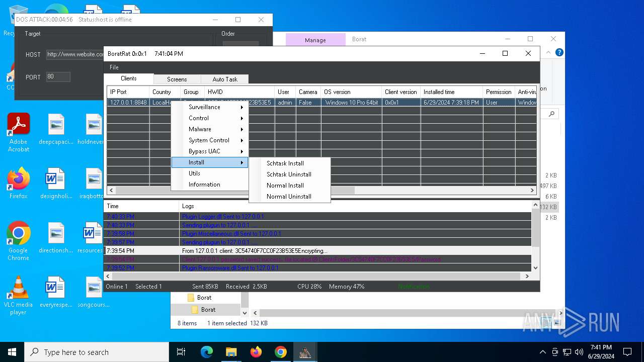Choose Normal Install option
The height and width of the screenshot is (362, 644).
[x=290, y=186]
